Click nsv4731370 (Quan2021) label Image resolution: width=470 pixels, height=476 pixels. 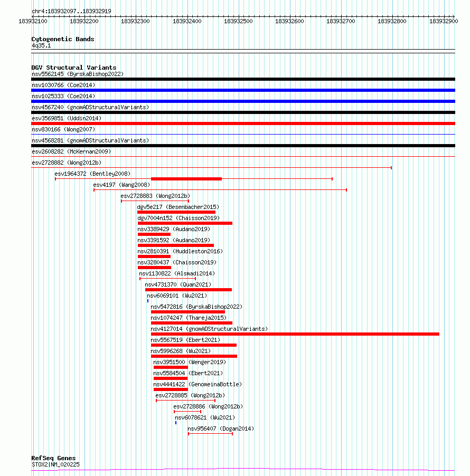pos(178,284)
